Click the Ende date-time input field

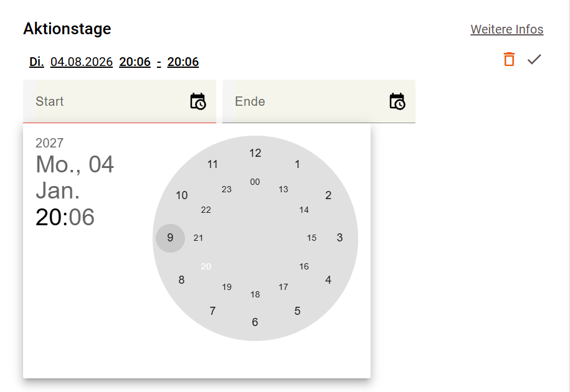pyautogui.click(x=319, y=101)
